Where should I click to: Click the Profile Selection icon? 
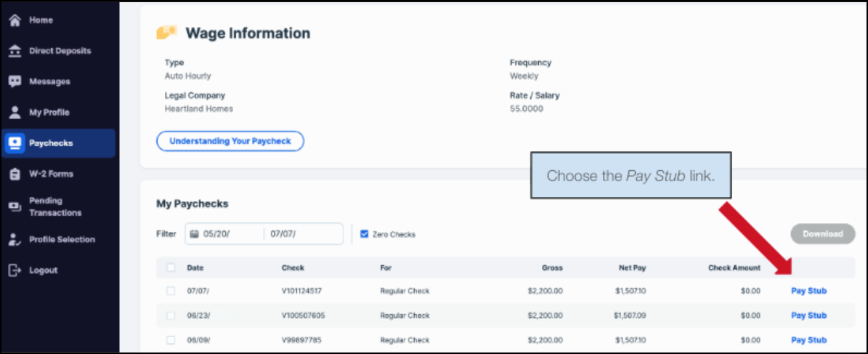(15, 239)
